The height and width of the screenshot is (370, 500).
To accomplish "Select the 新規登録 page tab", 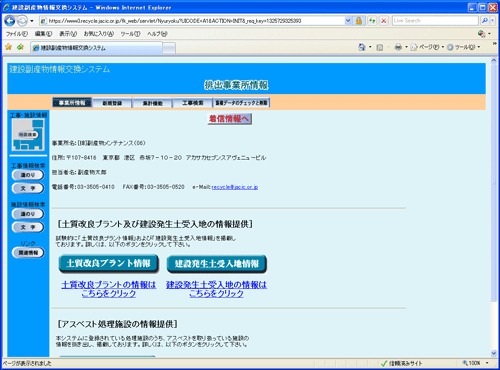I will click(112, 103).
